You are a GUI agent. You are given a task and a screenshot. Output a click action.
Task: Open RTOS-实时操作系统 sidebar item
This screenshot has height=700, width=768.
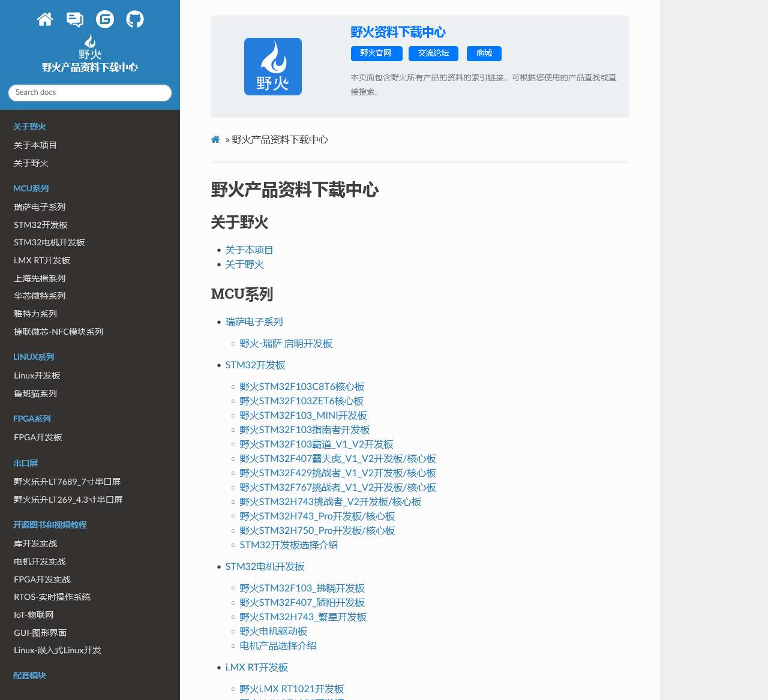pos(52,597)
